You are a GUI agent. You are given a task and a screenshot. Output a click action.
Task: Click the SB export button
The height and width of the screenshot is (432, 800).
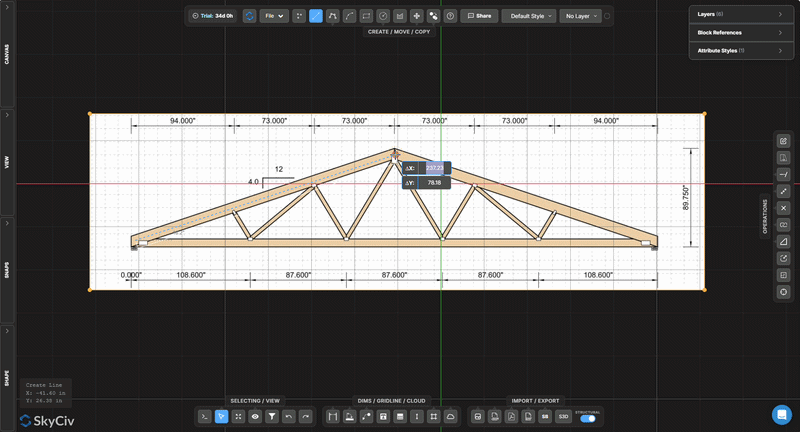[545, 417]
